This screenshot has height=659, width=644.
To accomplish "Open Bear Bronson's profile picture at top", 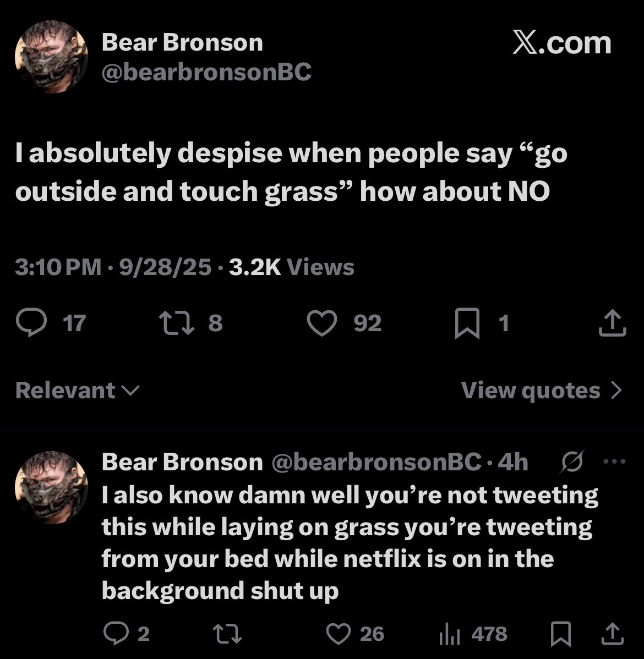I will pos(51,57).
